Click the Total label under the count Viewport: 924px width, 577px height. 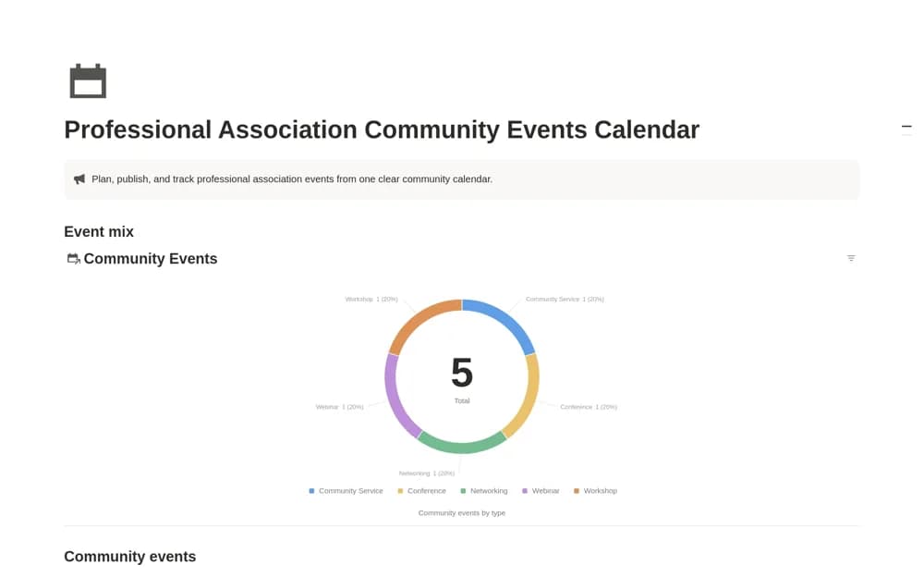[462, 401]
